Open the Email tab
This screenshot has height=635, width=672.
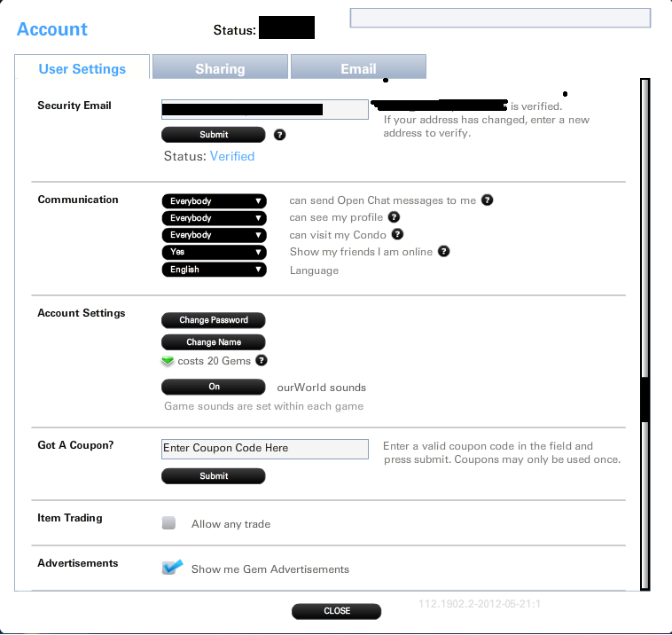tap(358, 68)
